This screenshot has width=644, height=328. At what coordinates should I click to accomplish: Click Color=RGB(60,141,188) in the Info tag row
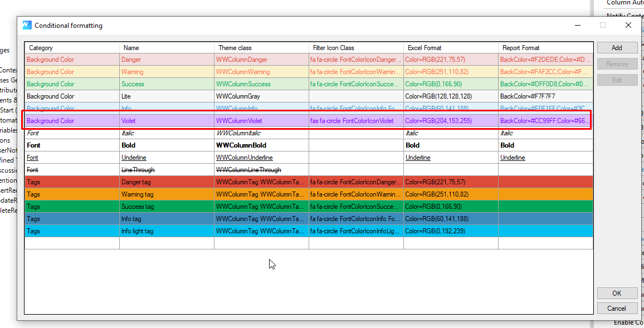[451, 219]
